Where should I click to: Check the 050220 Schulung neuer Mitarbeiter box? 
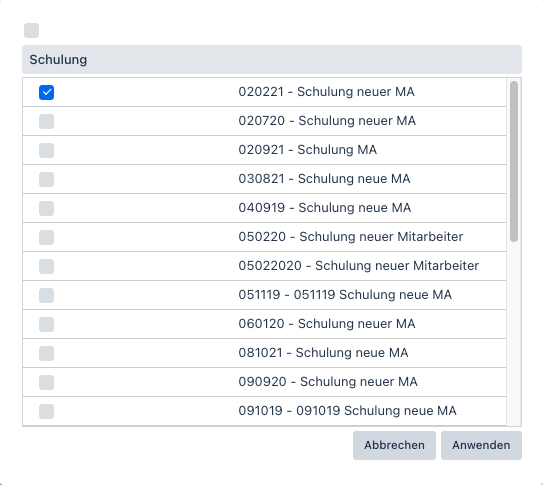pyautogui.click(x=46, y=237)
